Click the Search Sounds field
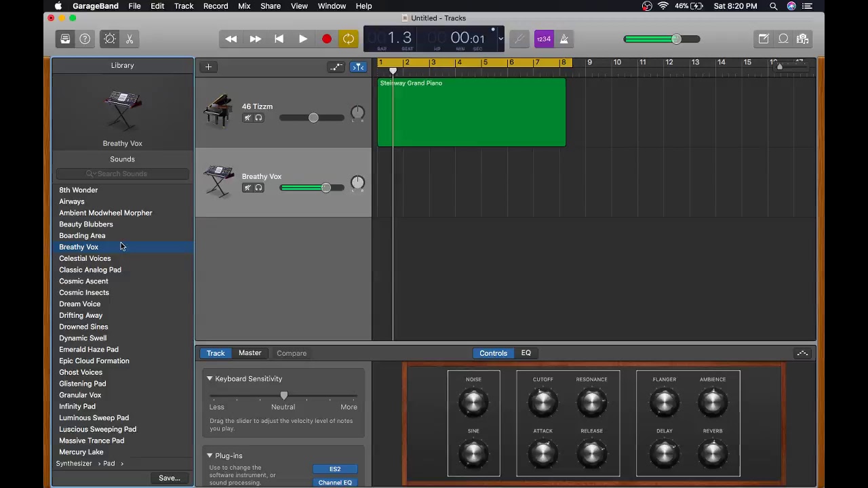 click(x=122, y=174)
